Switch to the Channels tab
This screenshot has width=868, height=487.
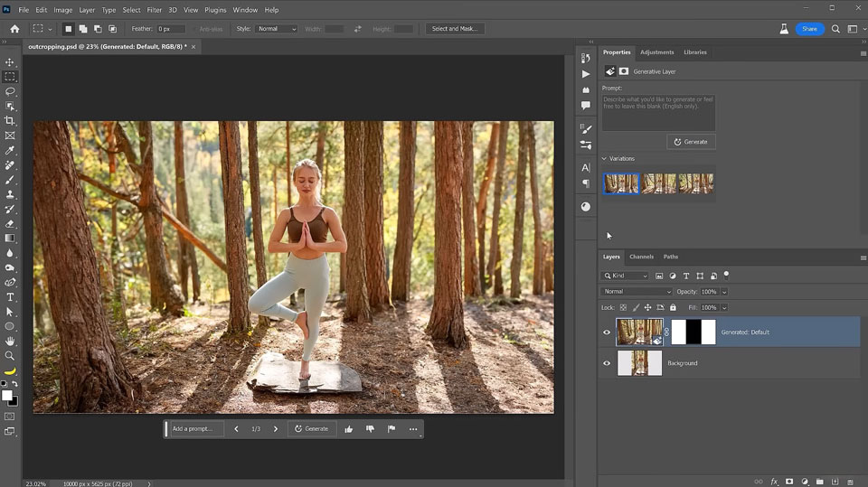(642, 257)
